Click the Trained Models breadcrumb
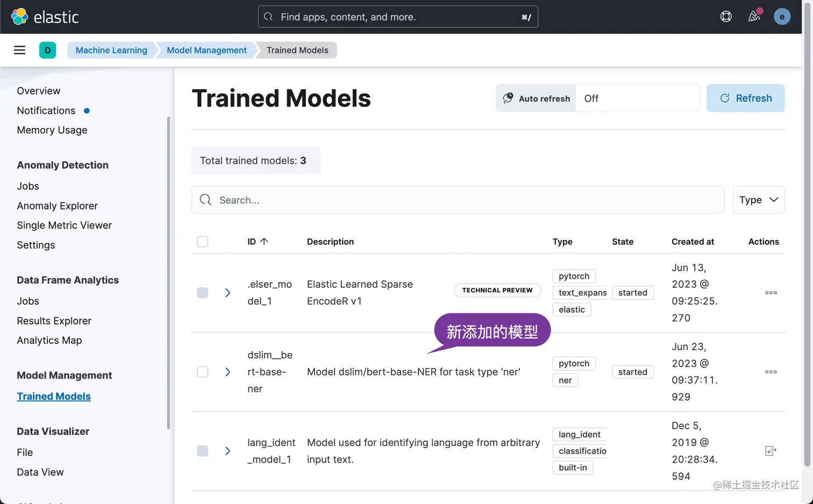 tap(297, 50)
